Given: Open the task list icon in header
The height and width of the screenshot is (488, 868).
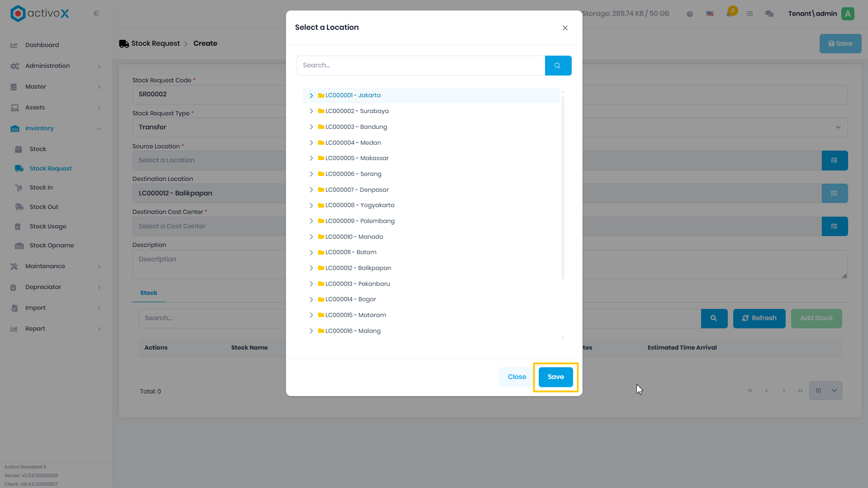Looking at the screenshot, I should (x=749, y=14).
